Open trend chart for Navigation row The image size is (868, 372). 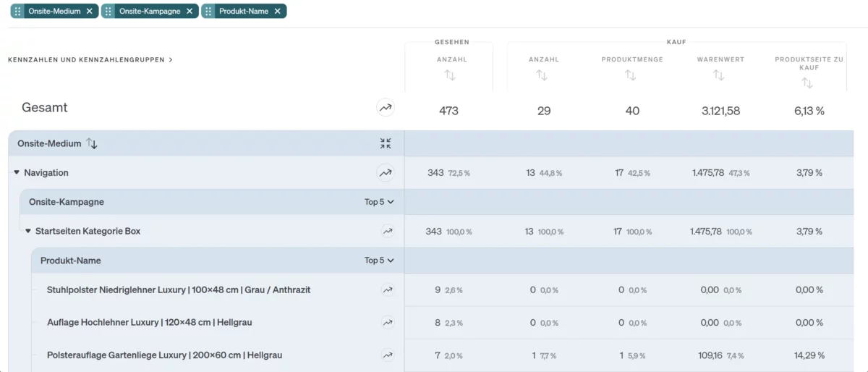(x=386, y=173)
